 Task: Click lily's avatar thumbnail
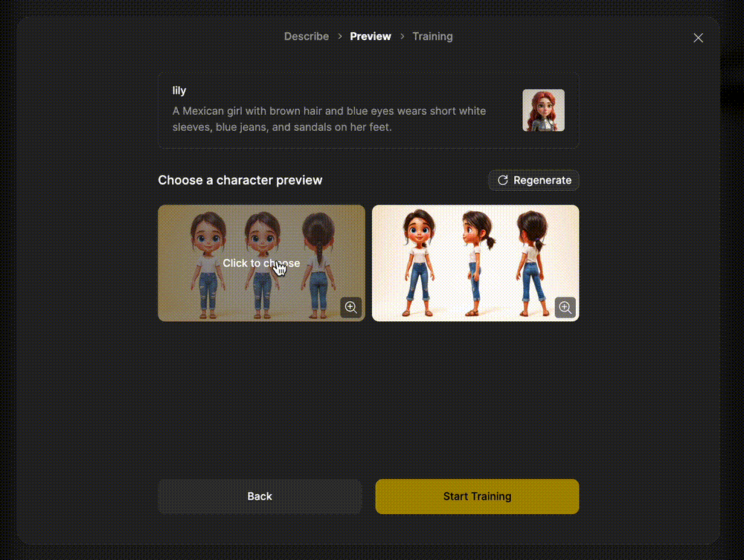tap(543, 110)
